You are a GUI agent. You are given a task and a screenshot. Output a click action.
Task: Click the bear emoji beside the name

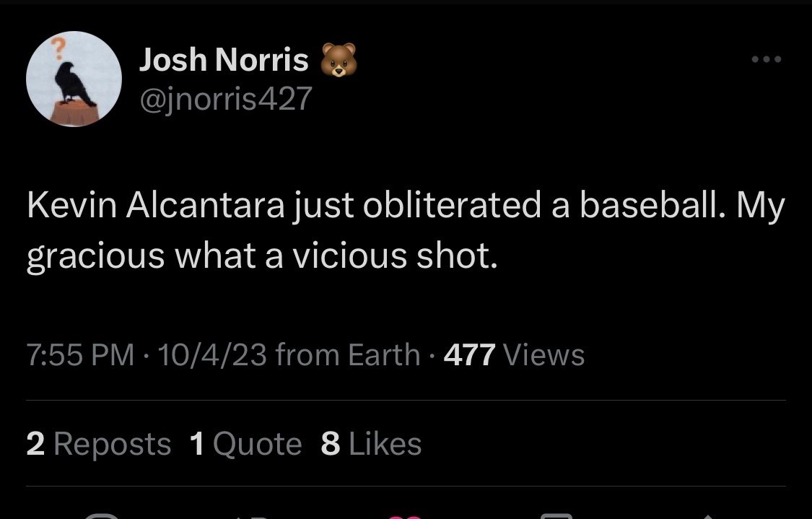[339, 61]
